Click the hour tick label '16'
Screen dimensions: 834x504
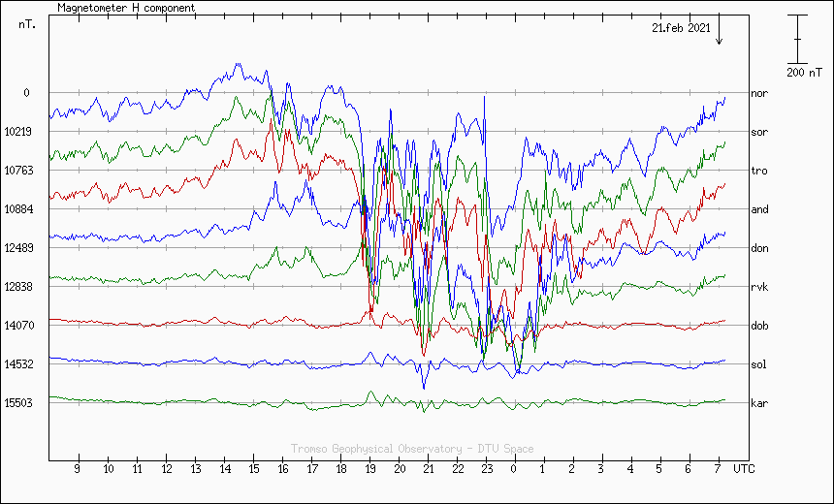283,469
